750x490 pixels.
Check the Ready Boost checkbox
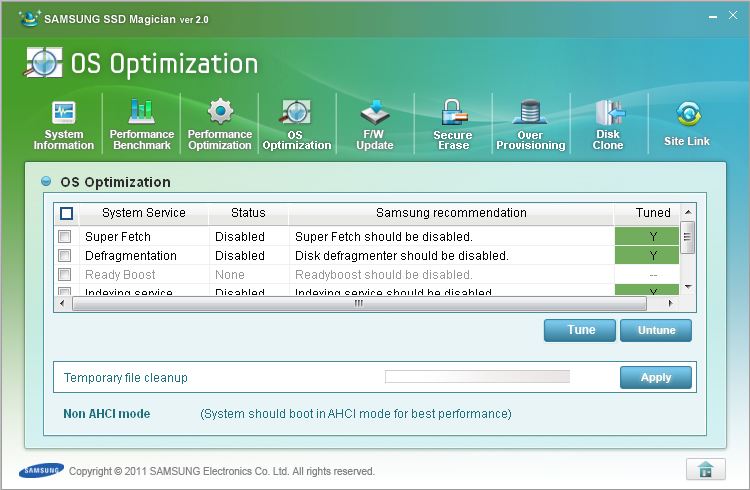coord(65,275)
